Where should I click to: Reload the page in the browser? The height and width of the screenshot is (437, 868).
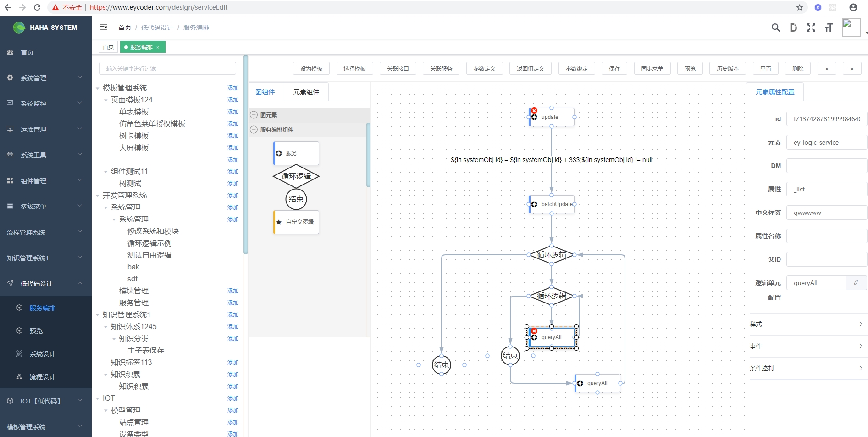click(37, 7)
